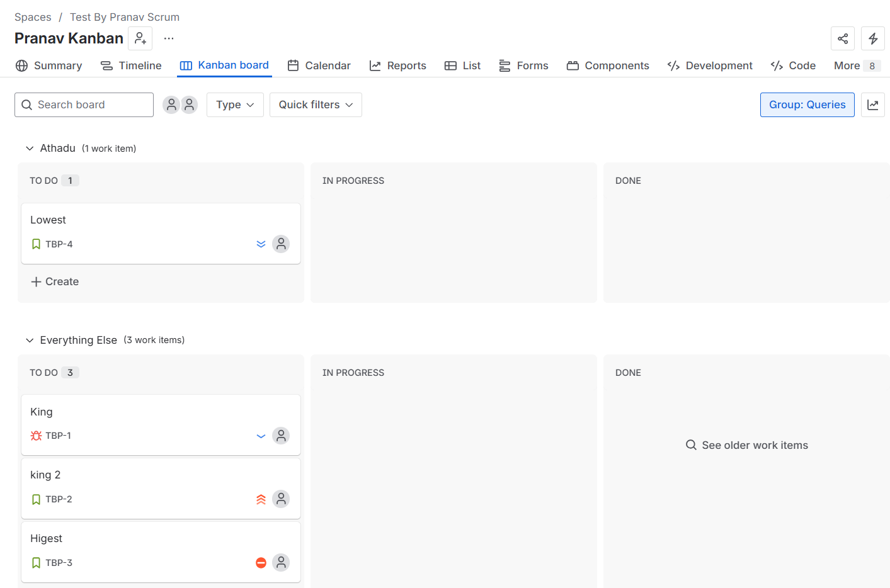Filter by the second assignee avatar
The width and height of the screenshot is (890, 588).
point(189,105)
